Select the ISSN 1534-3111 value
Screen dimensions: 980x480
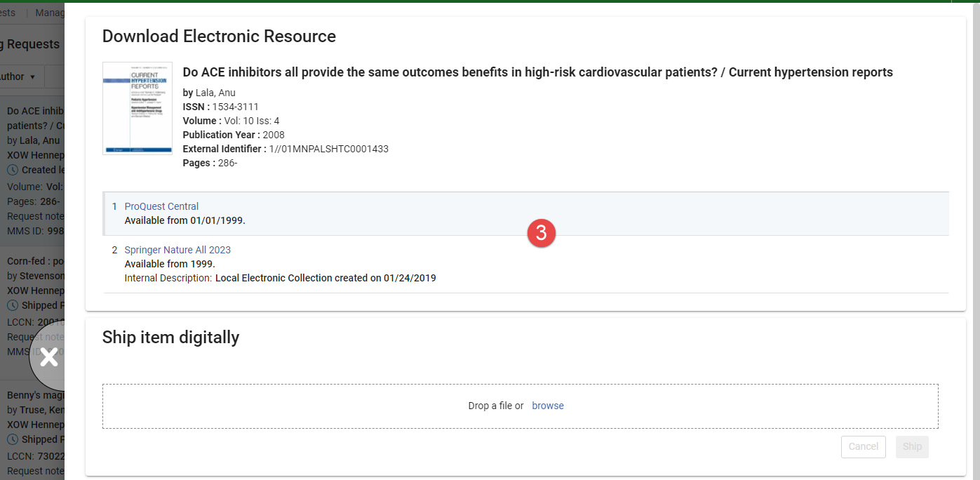point(236,107)
